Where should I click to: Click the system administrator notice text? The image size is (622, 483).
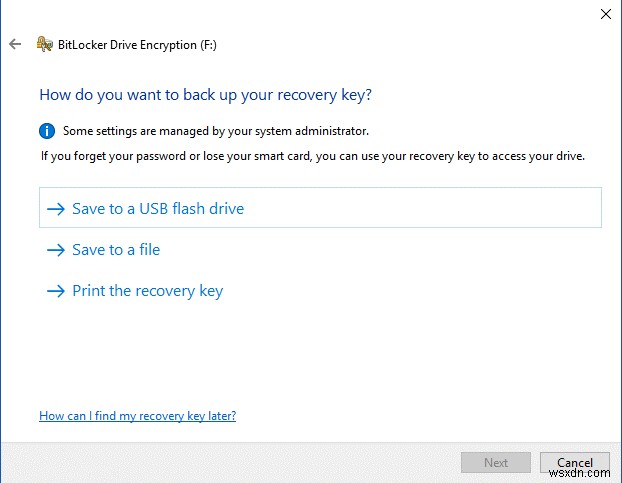click(x=216, y=131)
